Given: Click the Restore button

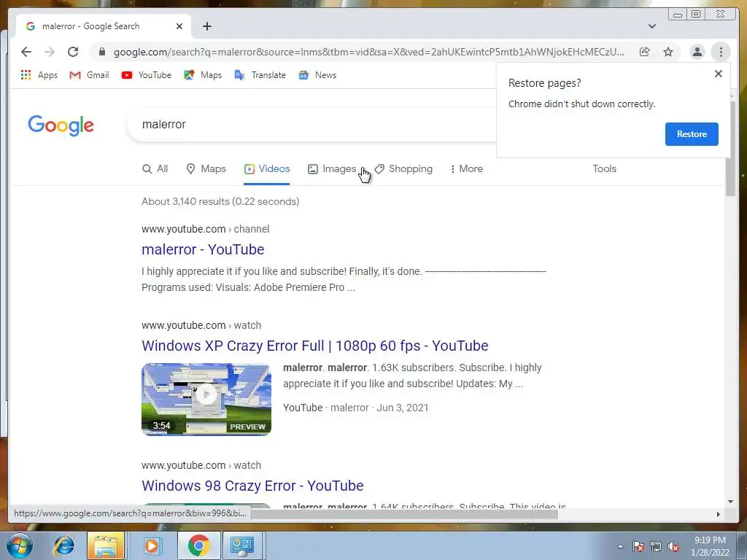Looking at the screenshot, I should pos(692,134).
